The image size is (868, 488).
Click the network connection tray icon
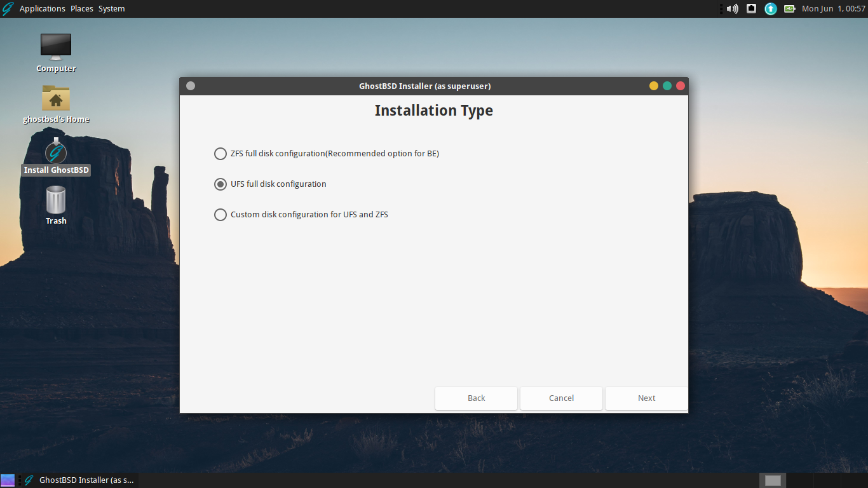pyautogui.click(x=751, y=9)
